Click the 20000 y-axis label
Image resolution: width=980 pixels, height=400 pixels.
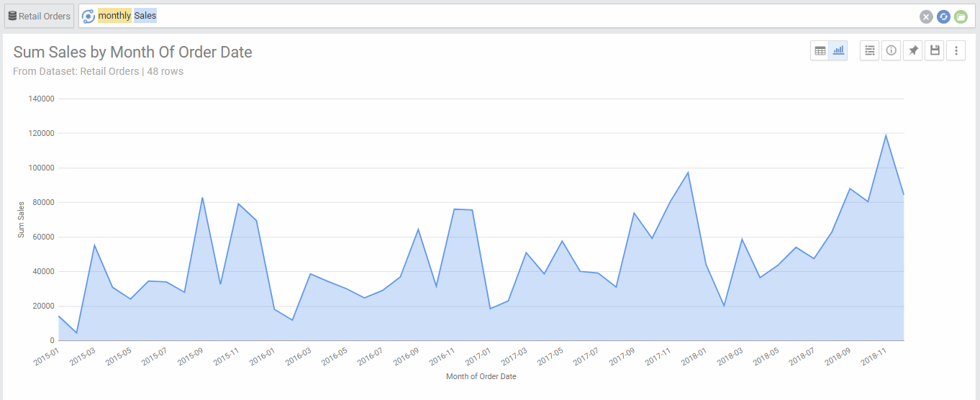coord(44,306)
